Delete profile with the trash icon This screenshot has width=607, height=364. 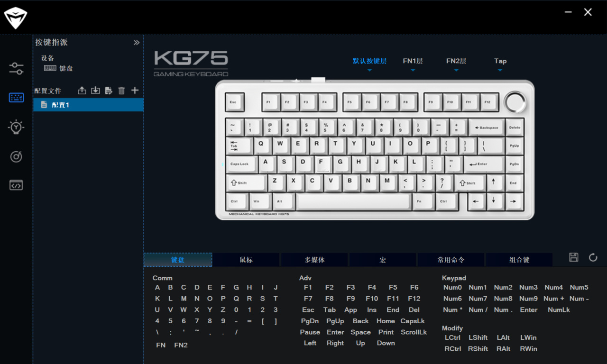pos(121,91)
